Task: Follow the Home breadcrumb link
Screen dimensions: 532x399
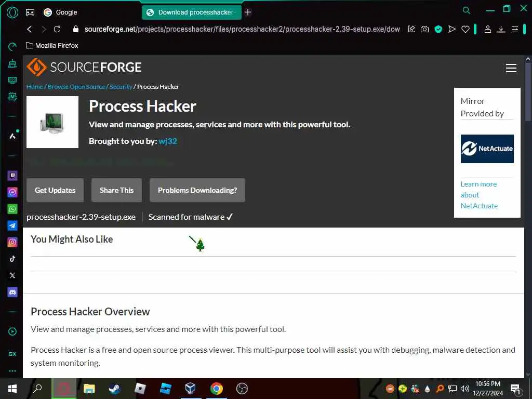Action: point(35,87)
